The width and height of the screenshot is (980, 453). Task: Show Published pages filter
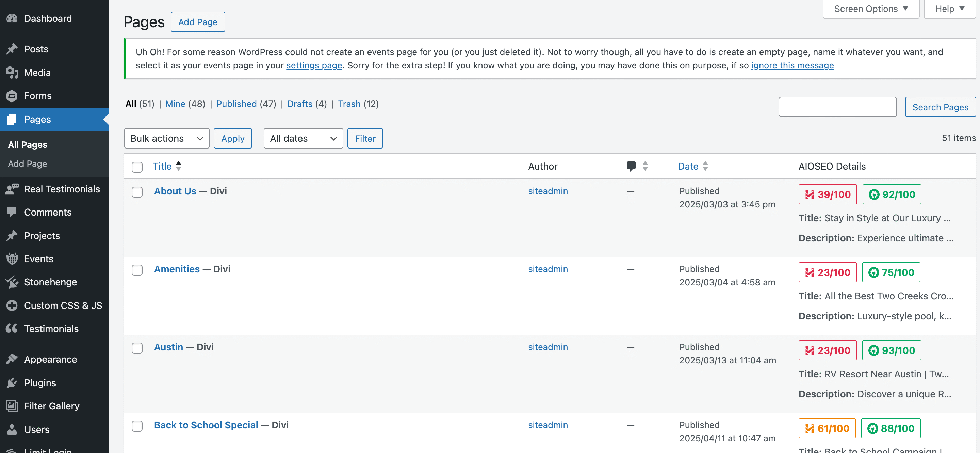[236, 104]
